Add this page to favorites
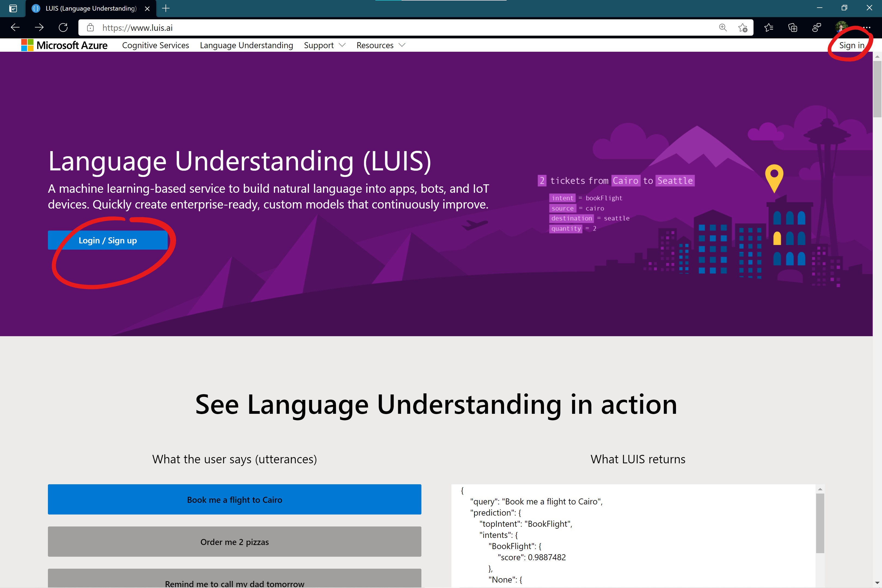Image resolution: width=882 pixels, height=588 pixels. (x=743, y=27)
